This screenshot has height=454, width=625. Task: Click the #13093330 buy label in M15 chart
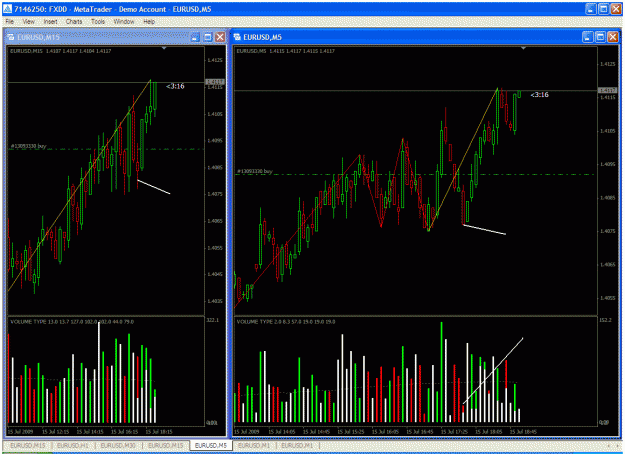click(28, 146)
